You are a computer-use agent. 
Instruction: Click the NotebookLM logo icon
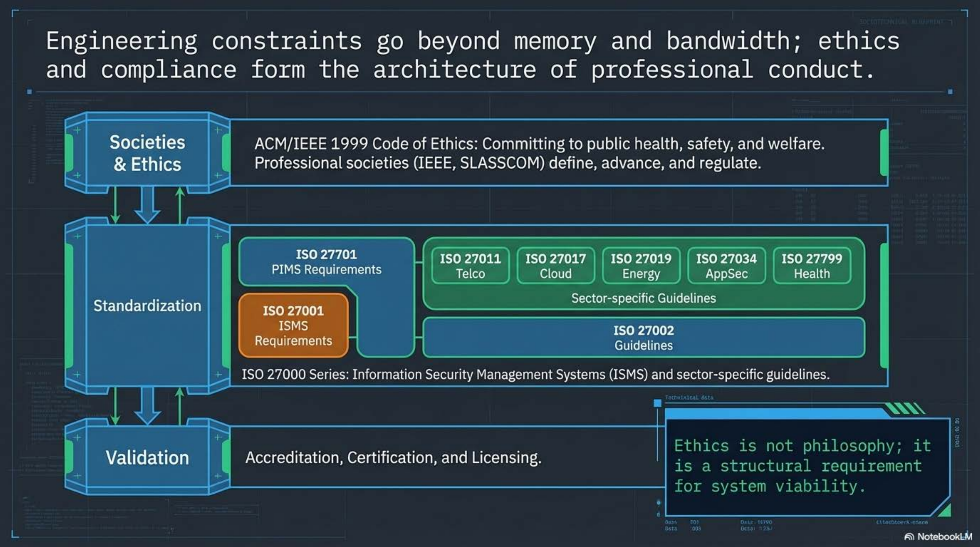pyautogui.click(x=909, y=537)
